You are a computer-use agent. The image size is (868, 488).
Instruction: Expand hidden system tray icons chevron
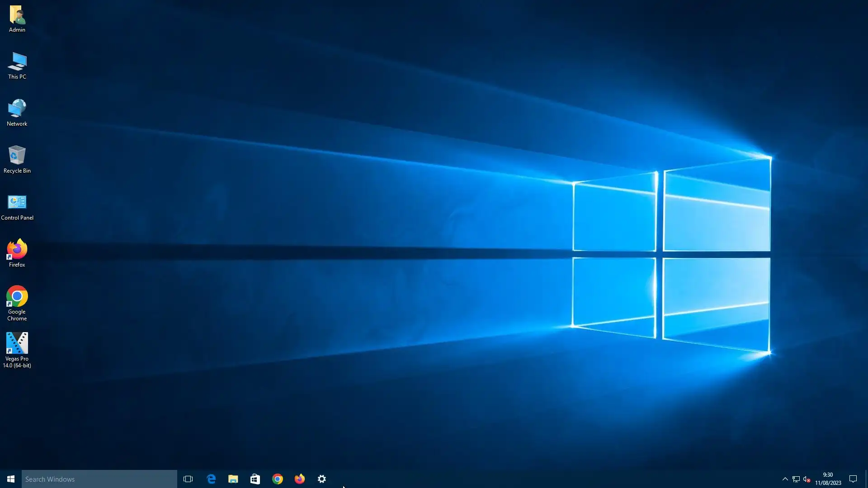coord(785,479)
